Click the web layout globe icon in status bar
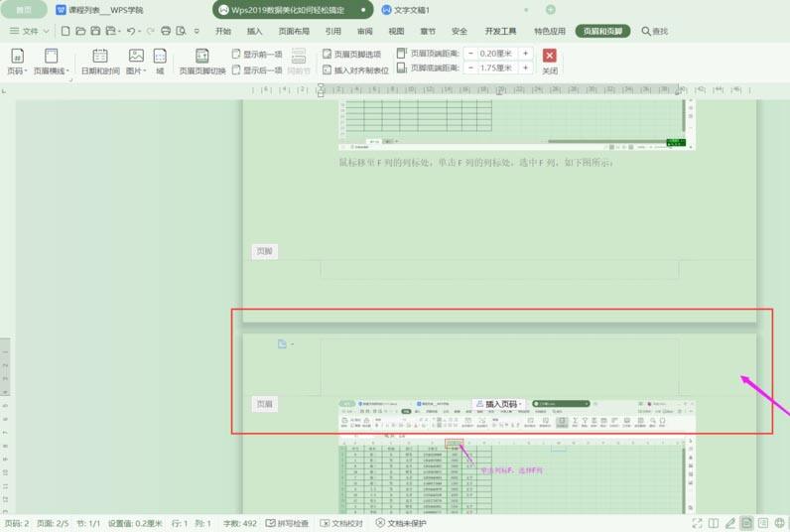Image resolution: width=790 pixels, height=532 pixels. click(780, 523)
